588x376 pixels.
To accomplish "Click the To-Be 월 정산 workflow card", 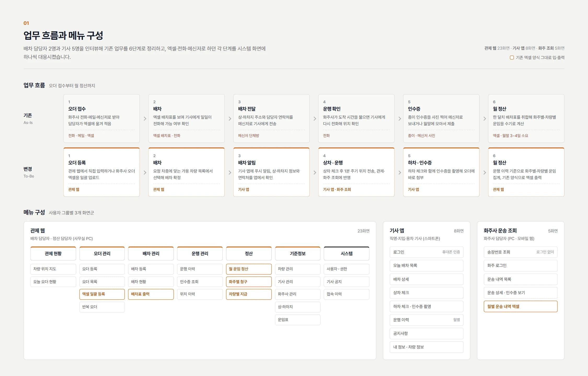I will pos(526,172).
